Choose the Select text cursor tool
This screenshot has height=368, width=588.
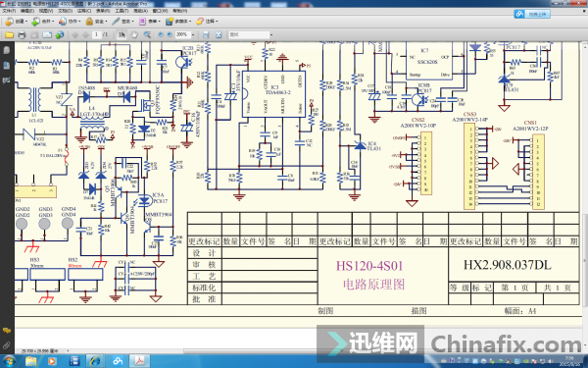(x=122, y=35)
